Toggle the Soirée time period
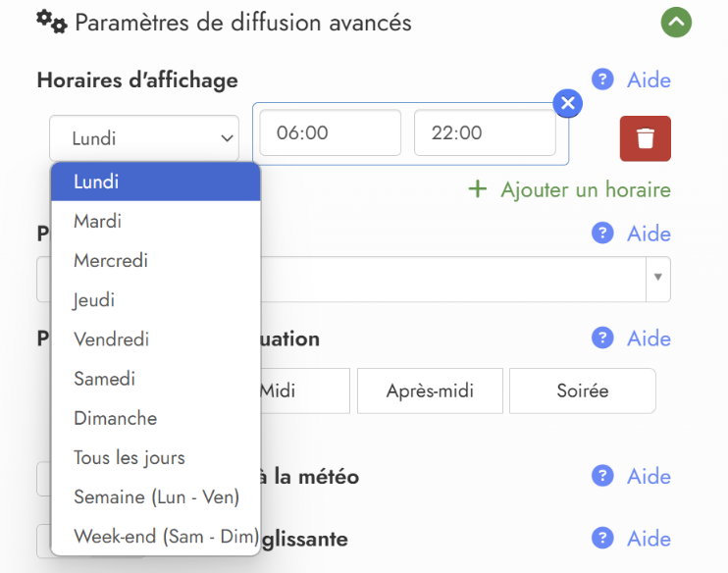 582,391
